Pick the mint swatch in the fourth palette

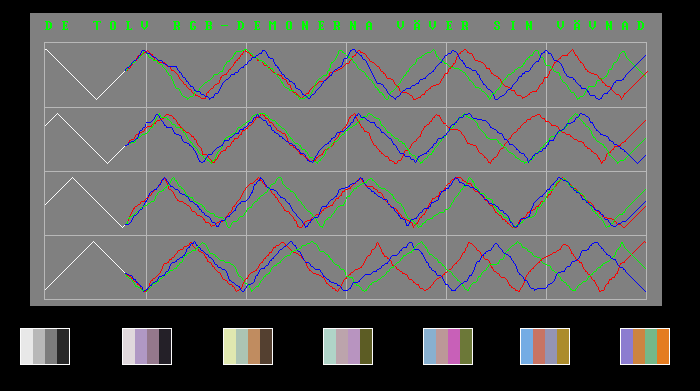click(330, 346)
